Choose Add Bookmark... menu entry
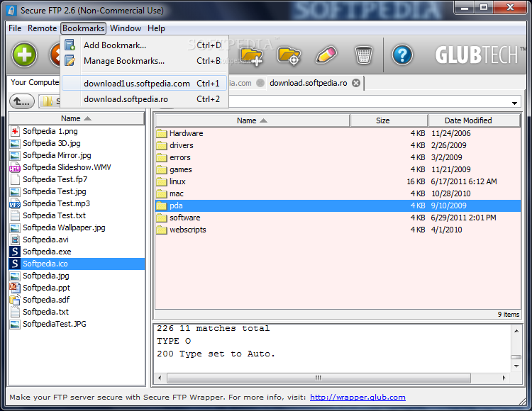 [145, 45]
